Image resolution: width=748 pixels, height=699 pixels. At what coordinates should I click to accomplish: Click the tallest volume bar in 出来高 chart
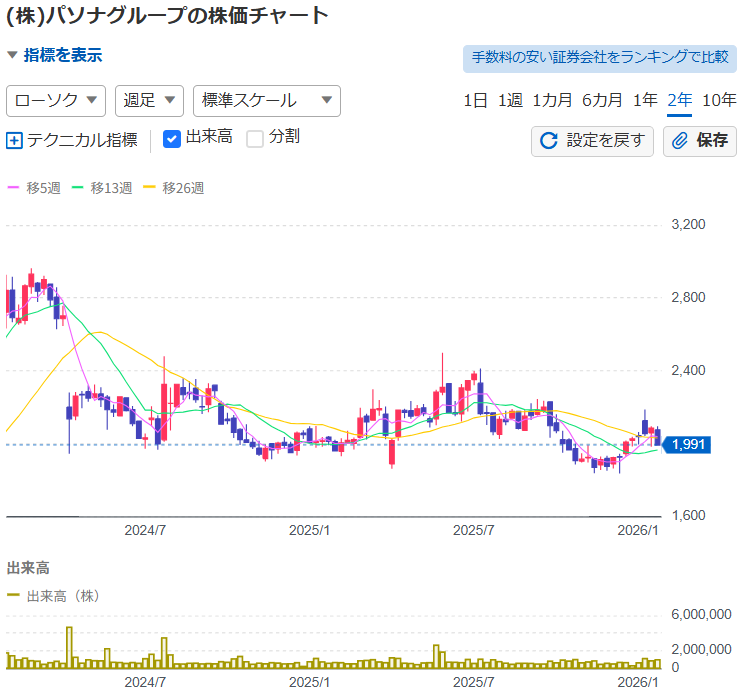[69, 647]
